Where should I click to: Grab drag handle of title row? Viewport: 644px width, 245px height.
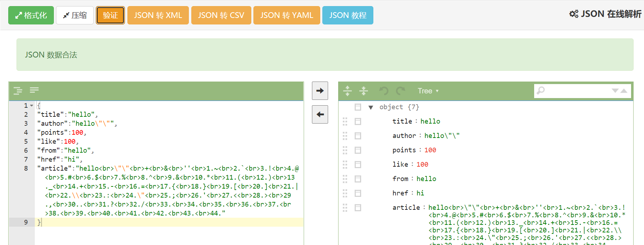click(345, 121)
